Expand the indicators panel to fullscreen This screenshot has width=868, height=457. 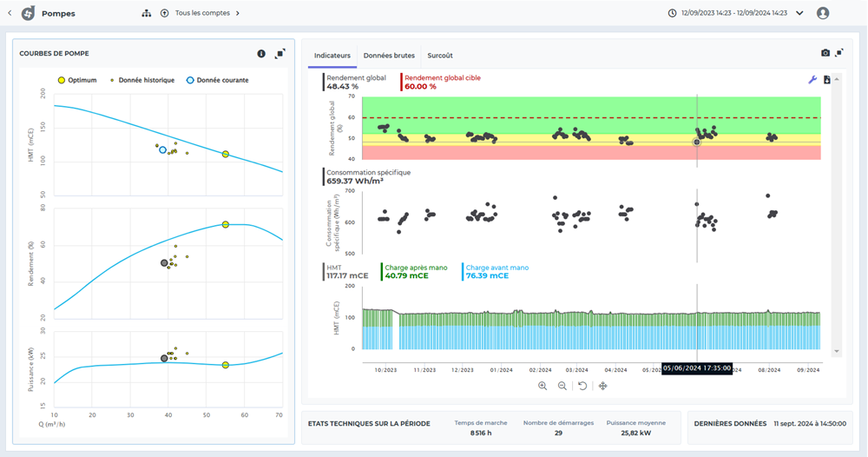pos(839,54)
